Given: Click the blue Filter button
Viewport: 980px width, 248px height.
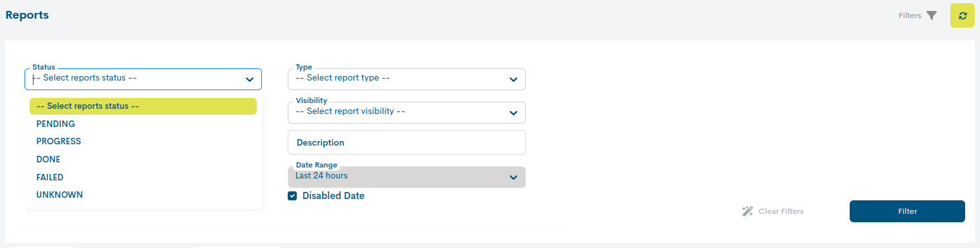Looking at the screenshot, I should 907,211.
